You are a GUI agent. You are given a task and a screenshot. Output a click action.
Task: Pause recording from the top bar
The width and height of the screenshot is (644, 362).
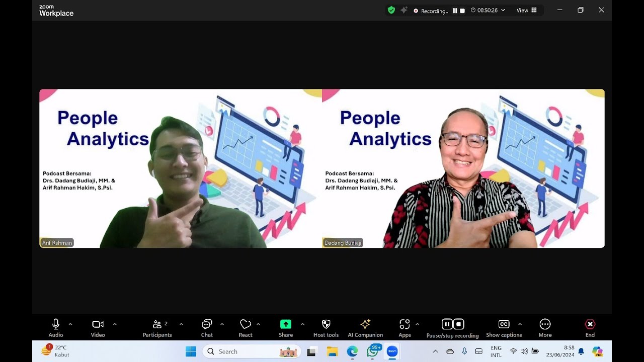coord(455,11)
